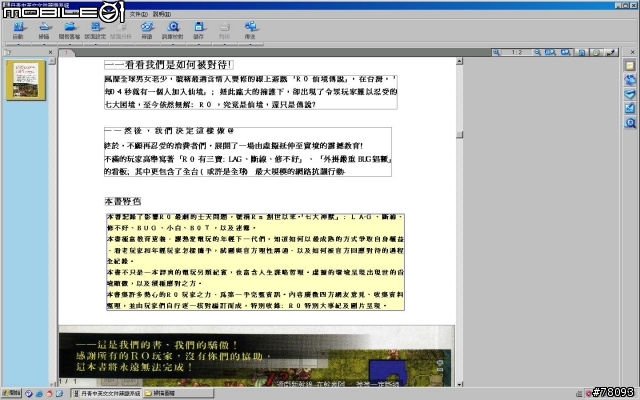Click the IE icon in quick launch

tap(39, 393)
